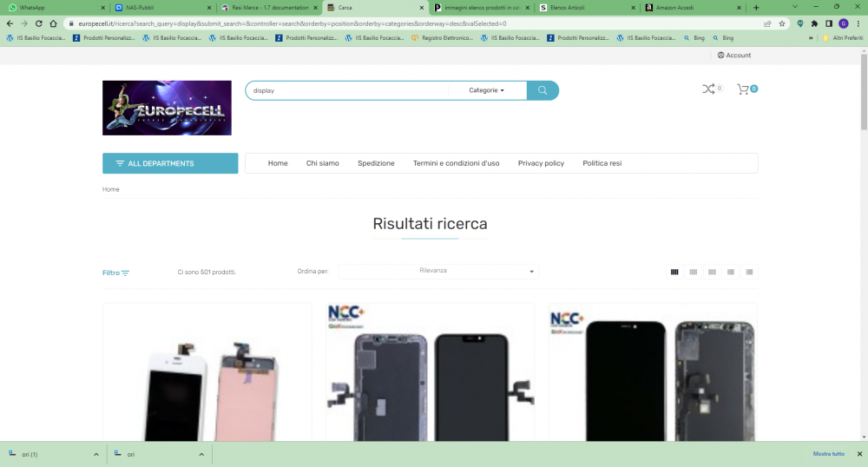Image resolution: width=868 pixels, height=467 pixels.
Task: Open the browser profile avatar
Action: [x=843, y=23]
